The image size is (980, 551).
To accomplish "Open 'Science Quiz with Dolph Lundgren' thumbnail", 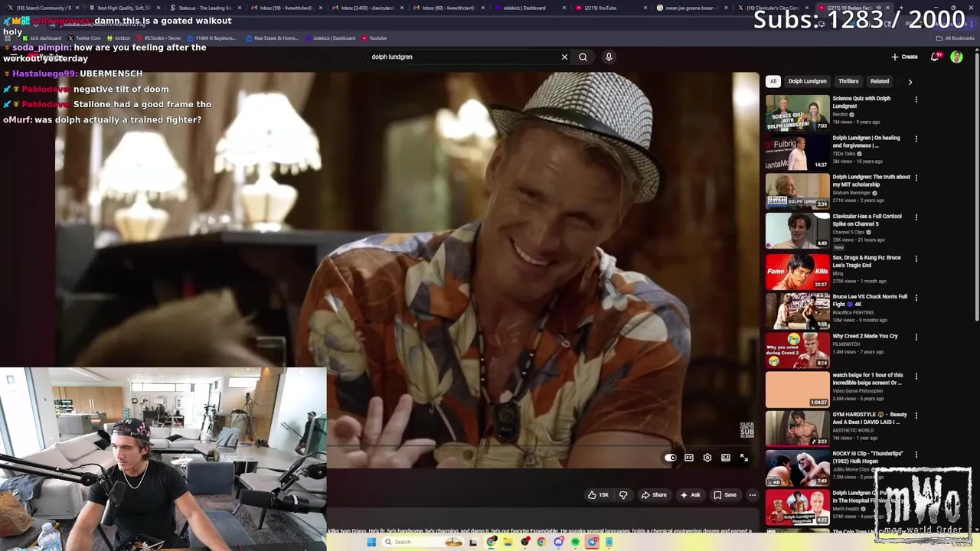I will coord(797,112).
